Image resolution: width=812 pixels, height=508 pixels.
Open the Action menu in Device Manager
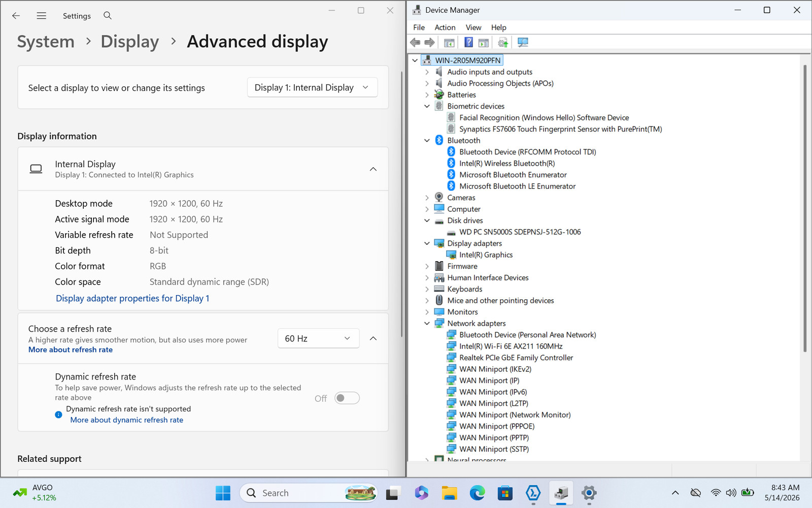445,27
